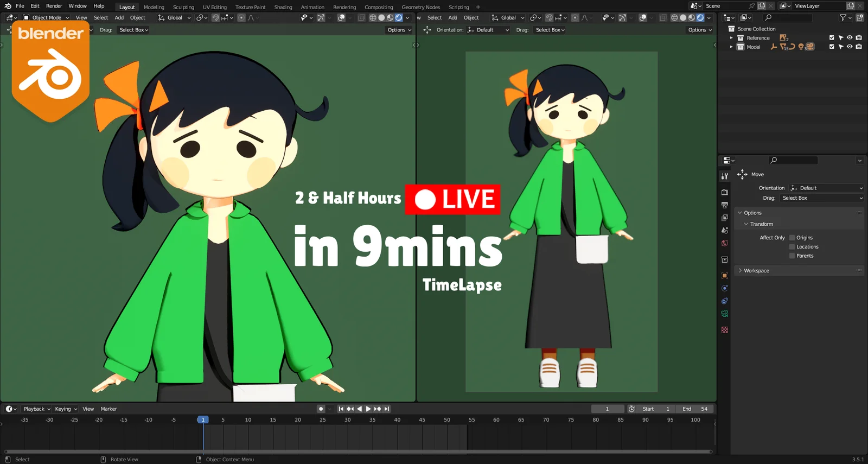Open the Object Mode dropdown
The height and width of the screenshot is (464, 868).
[46, 17]
